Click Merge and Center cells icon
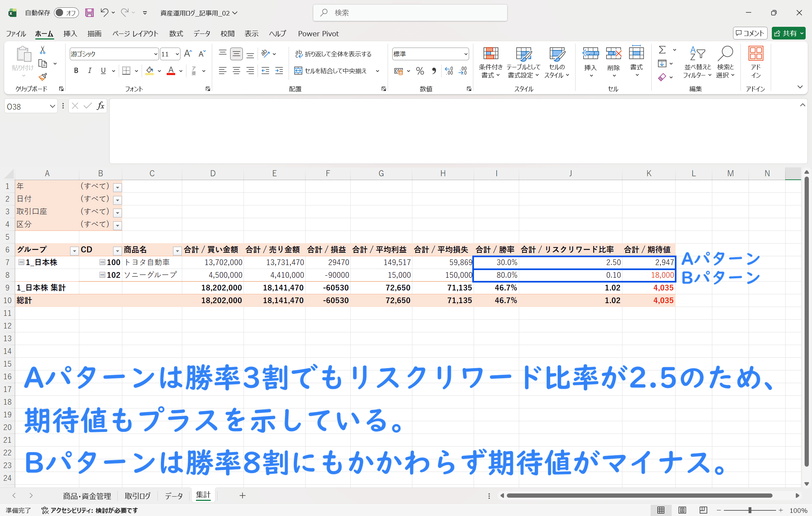Viewport: 812px width, 516px height. (x=298, y=71)
